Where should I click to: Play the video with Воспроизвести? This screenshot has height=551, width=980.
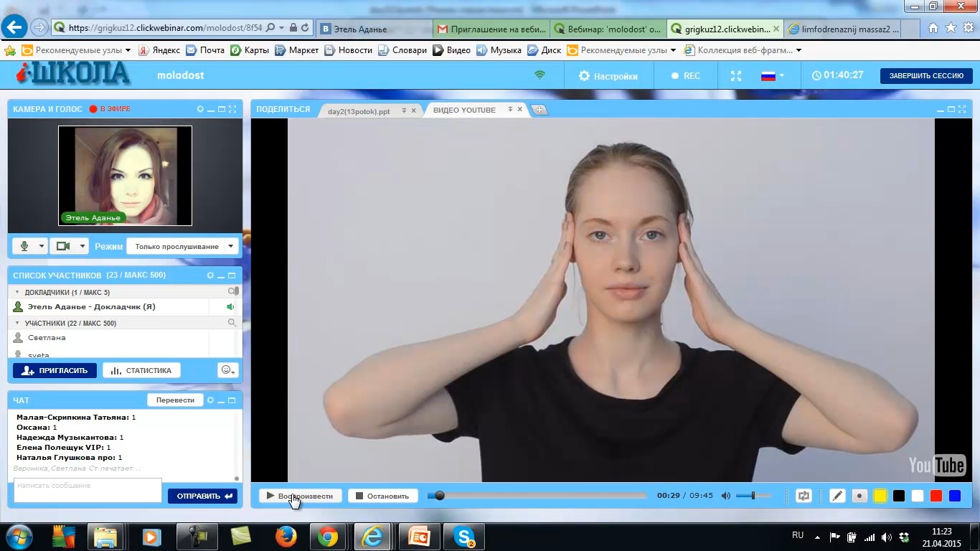coord(300,496)
